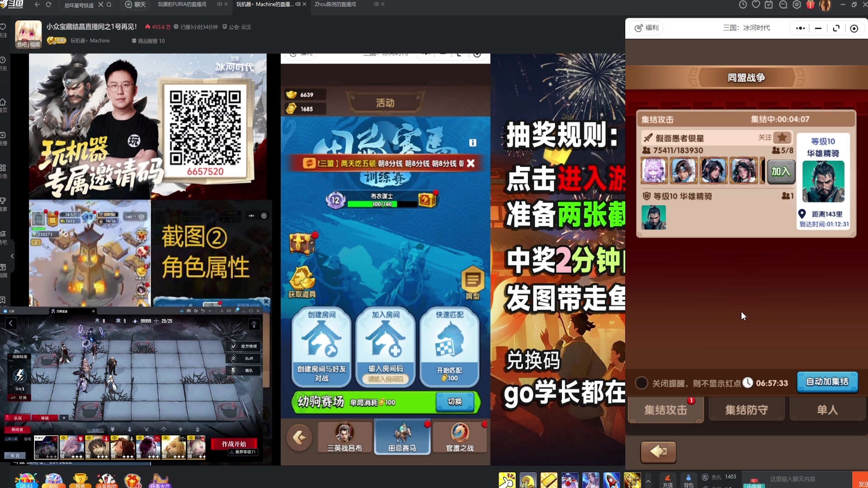The width and height of the screenshot is (868, 488).
Task: Open the 聊天 chat button
Action: pyautogui.click(x=136, y=5)
